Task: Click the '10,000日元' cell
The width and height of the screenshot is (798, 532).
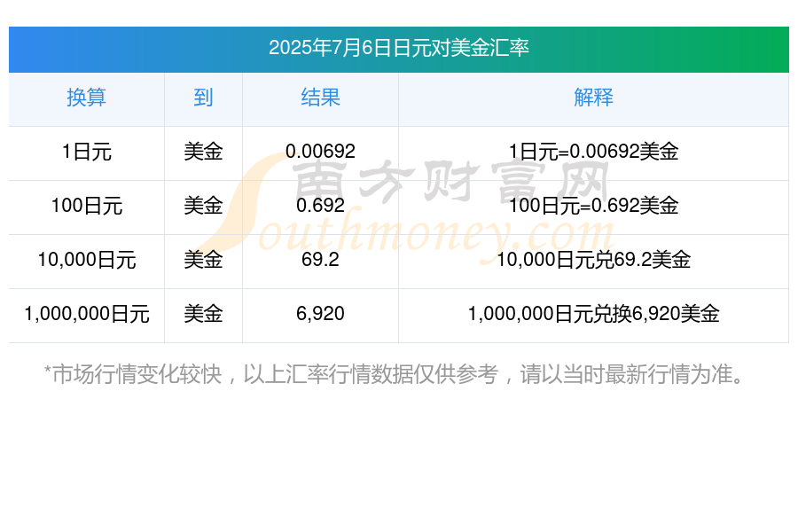Action: 87,260
